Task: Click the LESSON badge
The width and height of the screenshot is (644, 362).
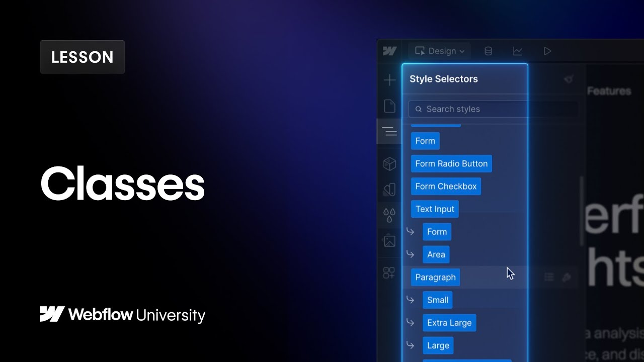Action: click(83, 57)
